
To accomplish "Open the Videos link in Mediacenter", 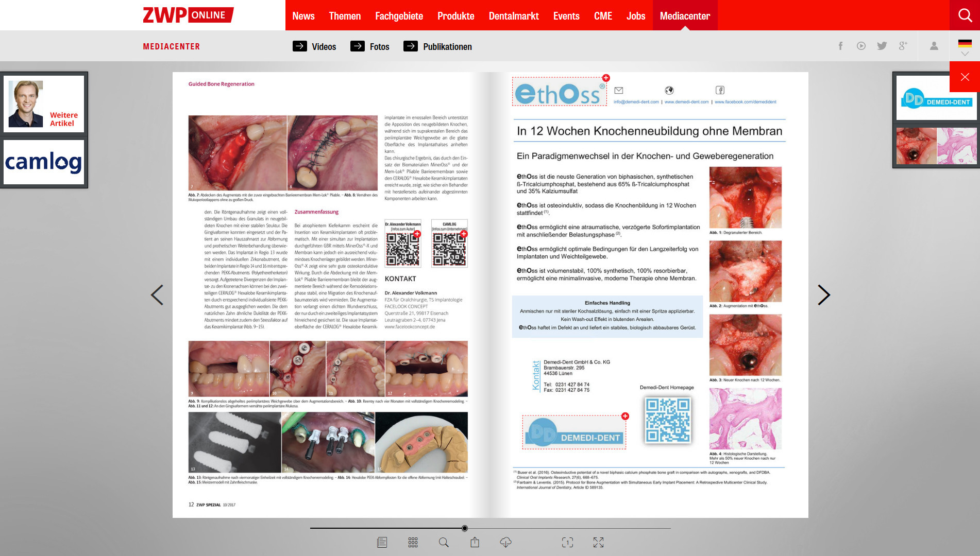I will (x=314, y=46).
